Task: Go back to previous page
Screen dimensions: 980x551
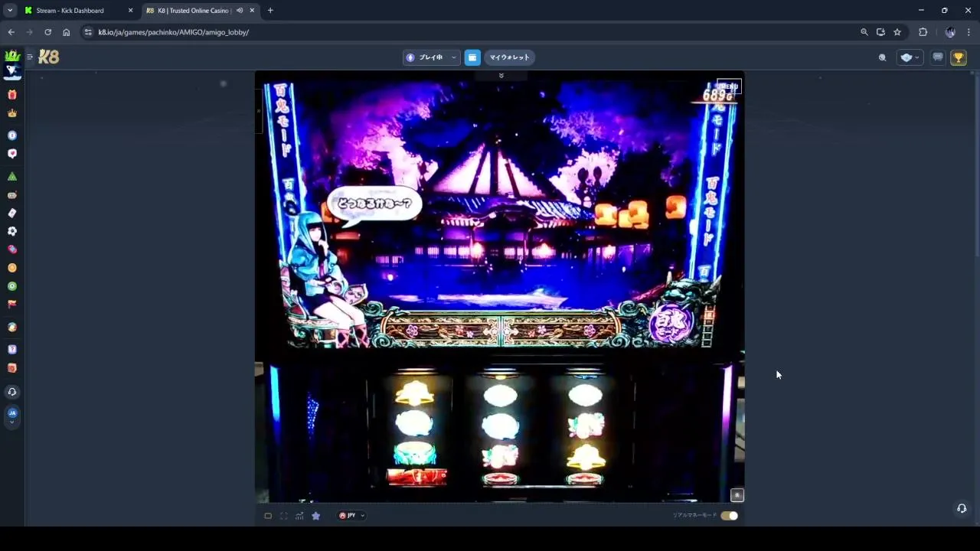Action: click(11, 32)
